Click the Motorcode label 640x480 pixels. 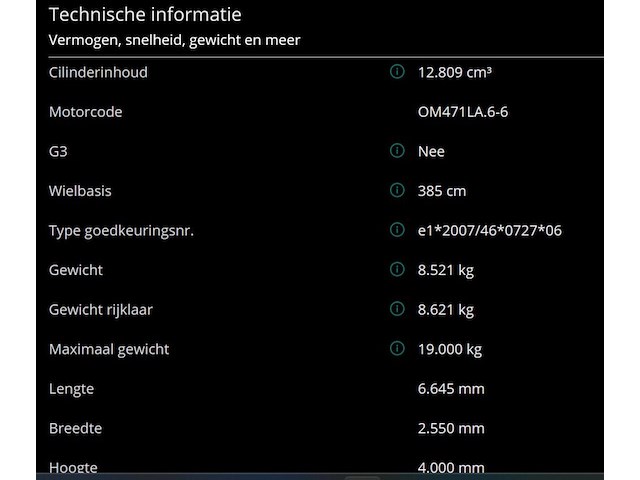[x=85, y=112]
